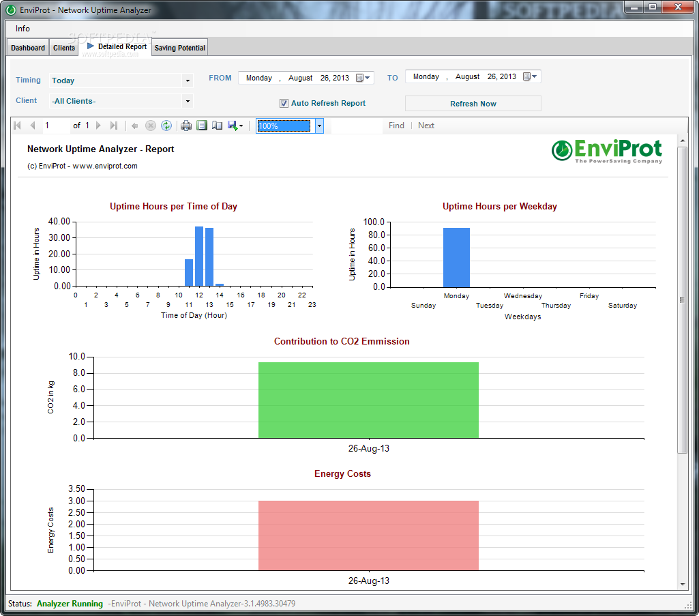
Task: Click the EnviProt title bar icon
Action: click(x=11, y=10)
